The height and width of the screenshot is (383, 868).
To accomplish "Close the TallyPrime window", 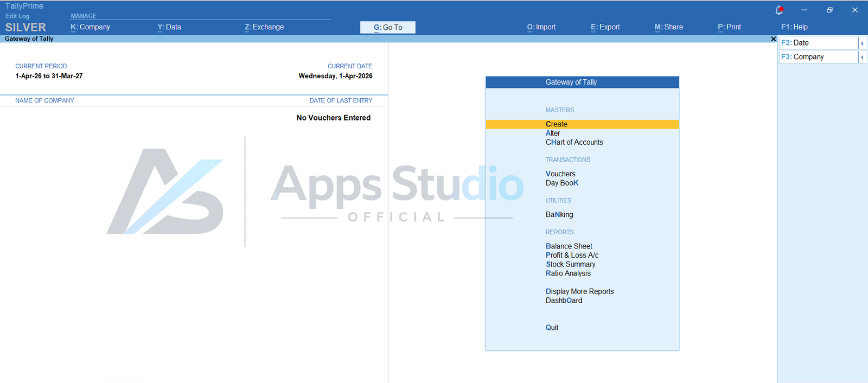I will [855, 10].
